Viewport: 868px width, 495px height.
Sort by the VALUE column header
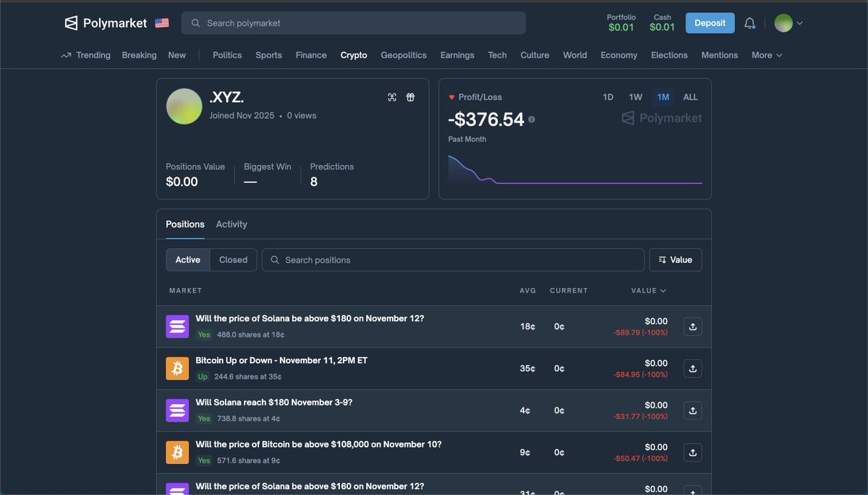coord(649,290)
